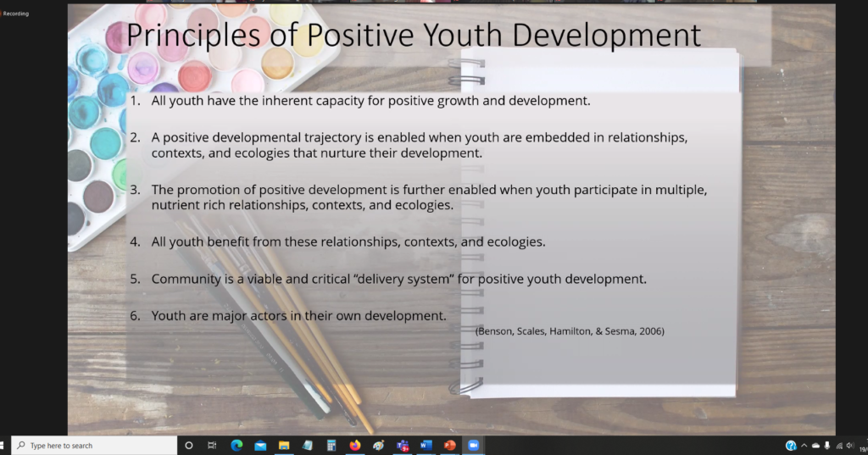Open Wi-Fi network icon in system tray
Viewport: 868px width, 455px height.
tap(839, 446)
